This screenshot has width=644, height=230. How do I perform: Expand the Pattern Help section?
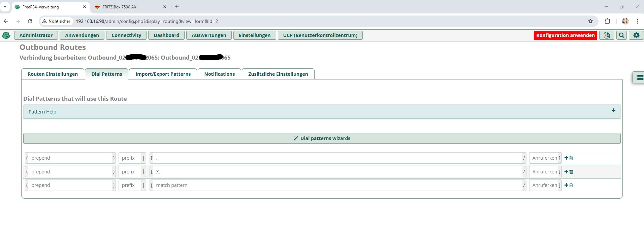(613, 110)
